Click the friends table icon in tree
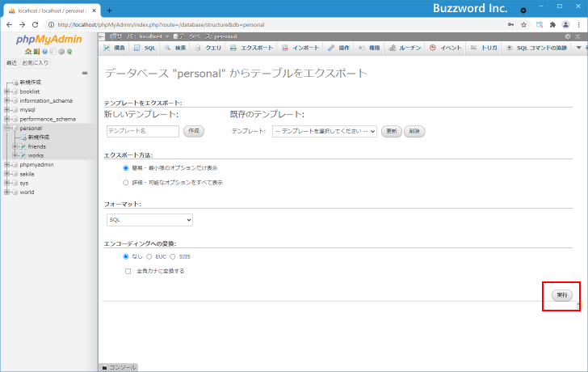Image resolution: width=588 pixels, height=372 pixels. pos(23,146)
